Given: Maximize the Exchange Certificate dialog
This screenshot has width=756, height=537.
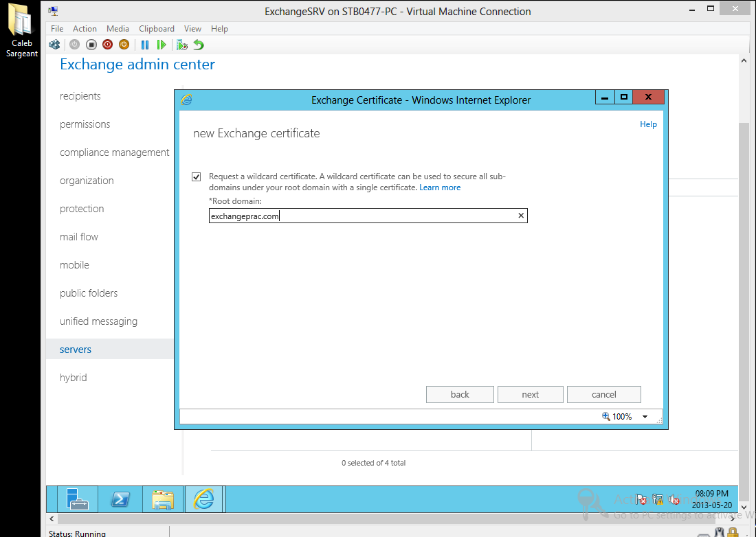Looking at the screenshot, I should (x=623, y=97).
